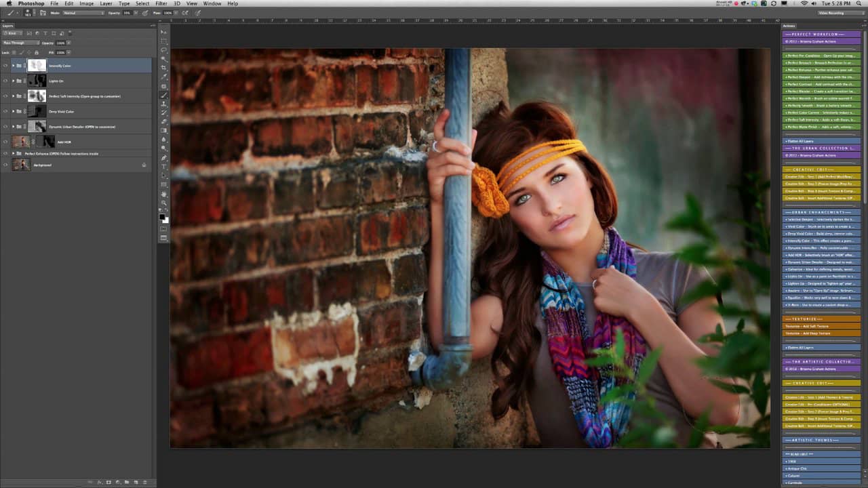The height and width of the screenshot is (488, 868).
Task: Hide the Add HDR layer
Action: point(5,142)
